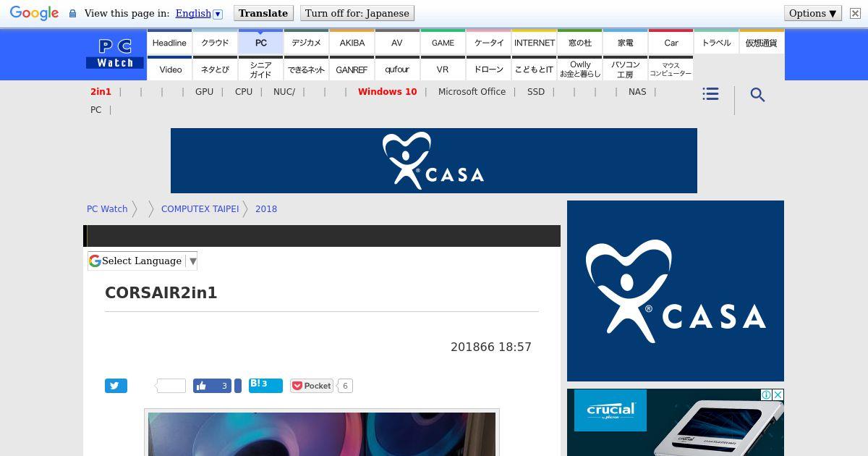Select the Headline tab
Screen dimensions: 868x456
click(169, 43)
